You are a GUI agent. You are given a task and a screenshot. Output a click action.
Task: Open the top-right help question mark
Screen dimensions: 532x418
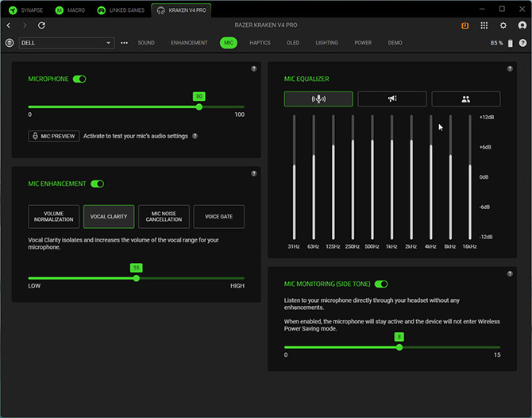click(522, 43)
